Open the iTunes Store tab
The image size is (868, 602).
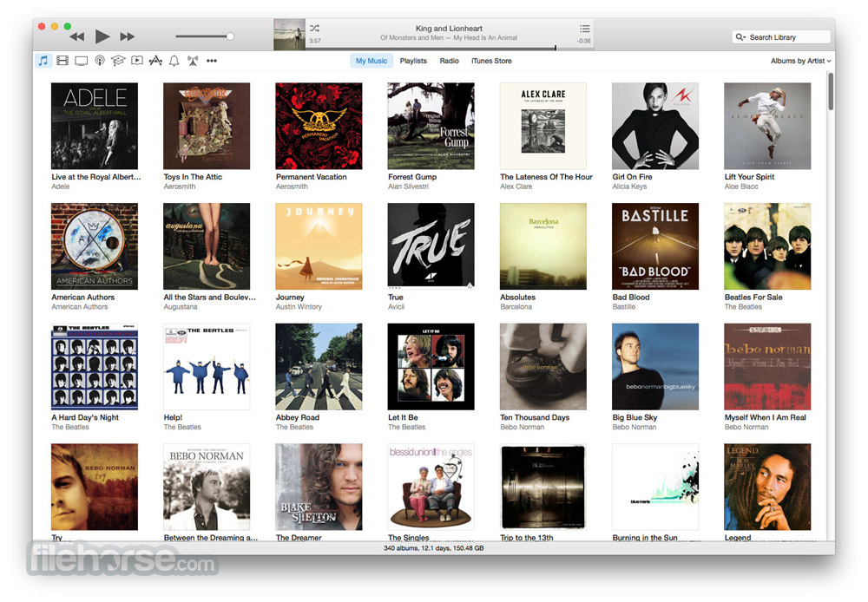click(491, 61)
